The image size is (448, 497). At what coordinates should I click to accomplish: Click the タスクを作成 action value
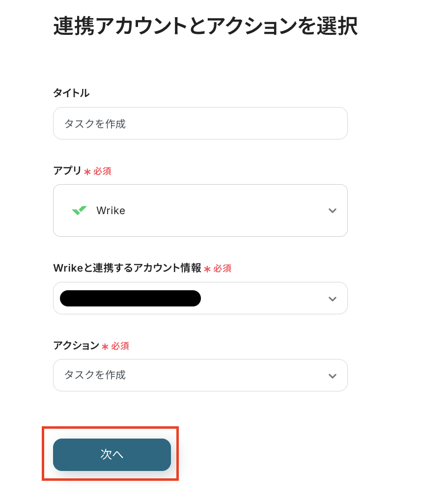(x=95, y=375)
